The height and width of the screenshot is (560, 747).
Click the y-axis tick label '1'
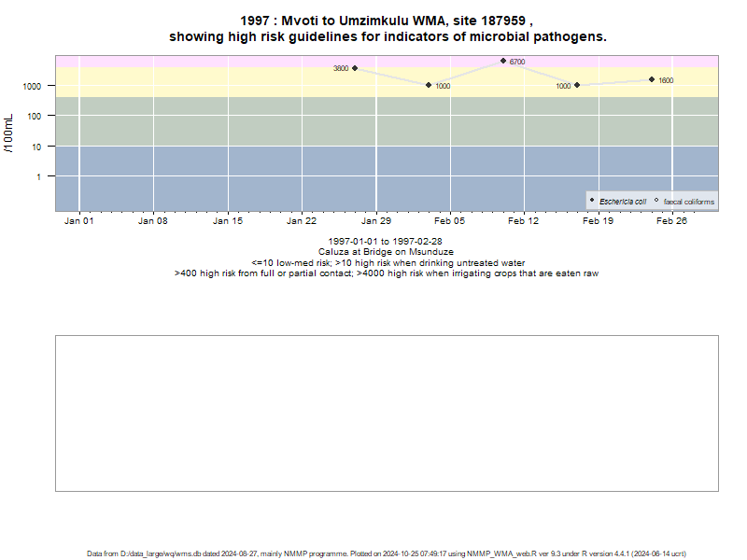point(38,176)
